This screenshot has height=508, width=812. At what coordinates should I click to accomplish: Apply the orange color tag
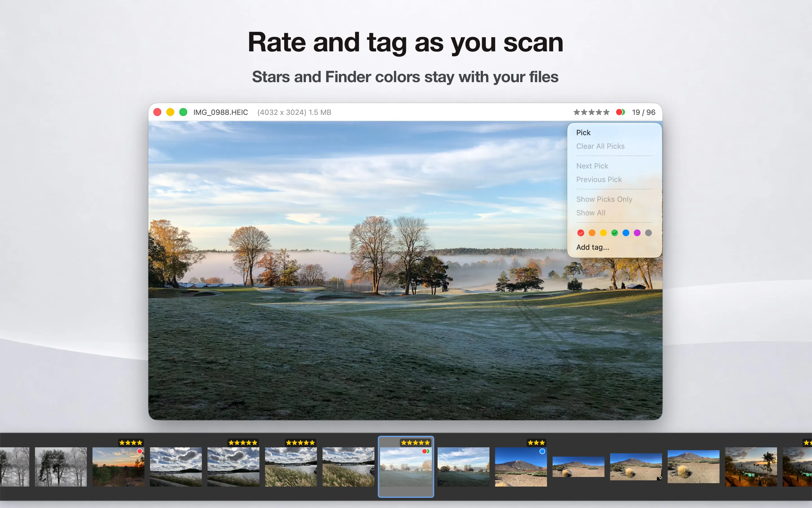(x=592, y=233)
